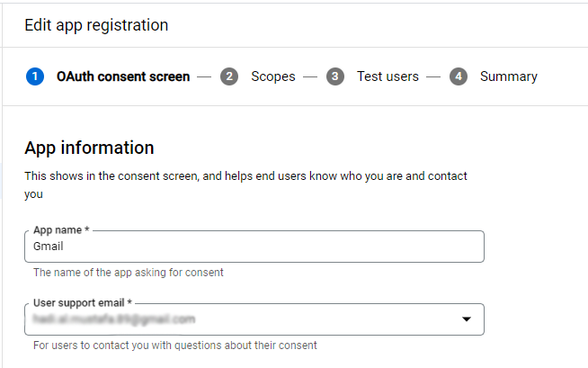Click the 'App information' heading

[x=89, y=148]
